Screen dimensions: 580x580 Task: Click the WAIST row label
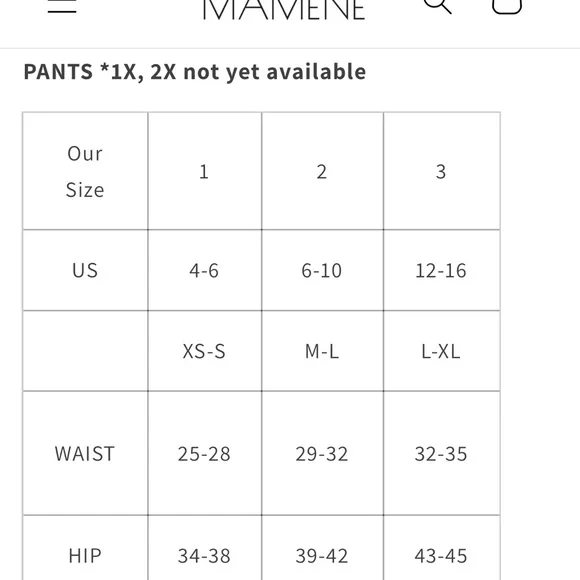click(x=85, y=453)
